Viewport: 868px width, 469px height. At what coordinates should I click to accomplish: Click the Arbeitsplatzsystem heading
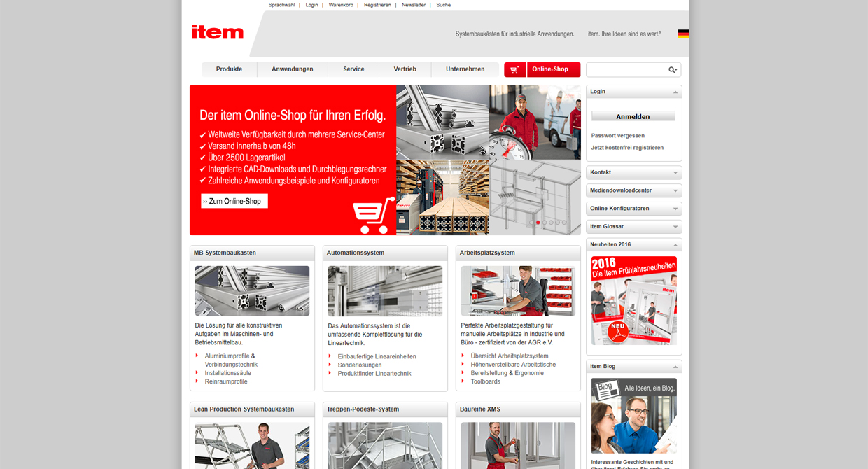[487, 253]
